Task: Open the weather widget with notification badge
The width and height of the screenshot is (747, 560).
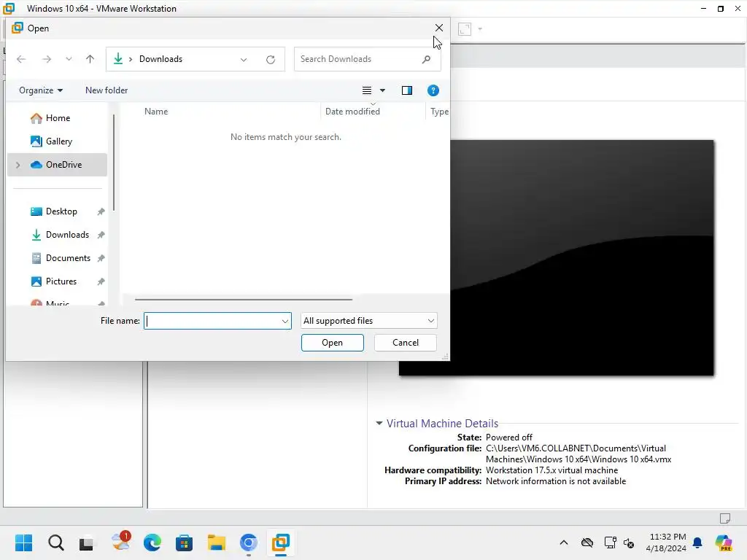Action: pos(120,542)
